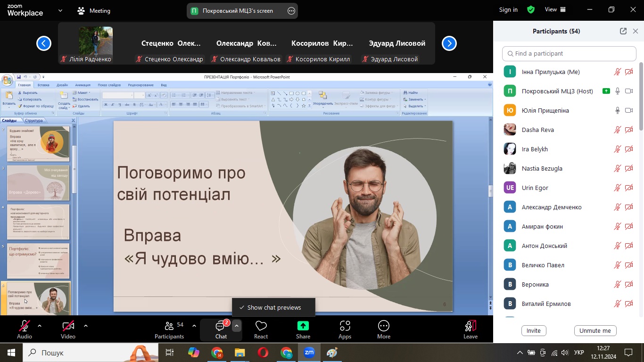Click Стеценко Олександр's video tile
The width and height of the screenshot is (644, 362).
point(171,43)
